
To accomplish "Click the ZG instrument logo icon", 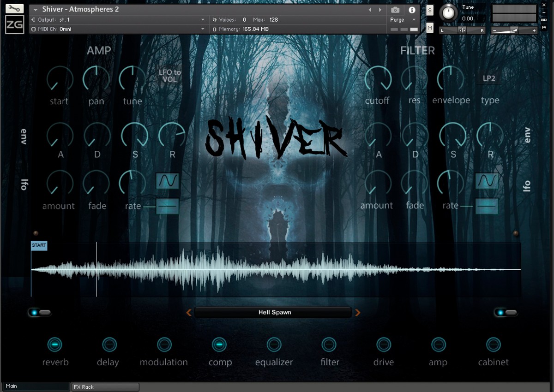I will click(14, 24).
